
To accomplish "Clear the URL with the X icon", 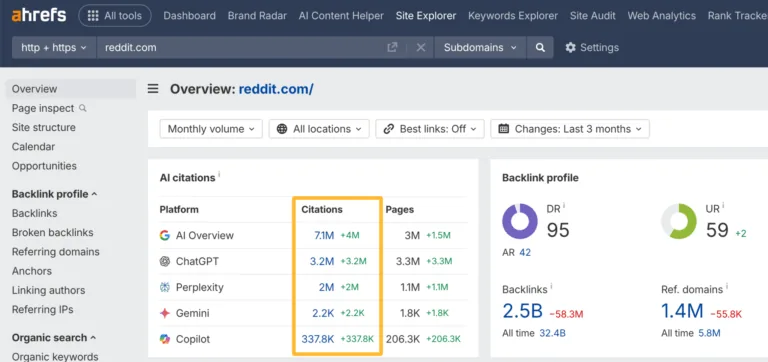I will pyautogui.click(x=421, y=48).
